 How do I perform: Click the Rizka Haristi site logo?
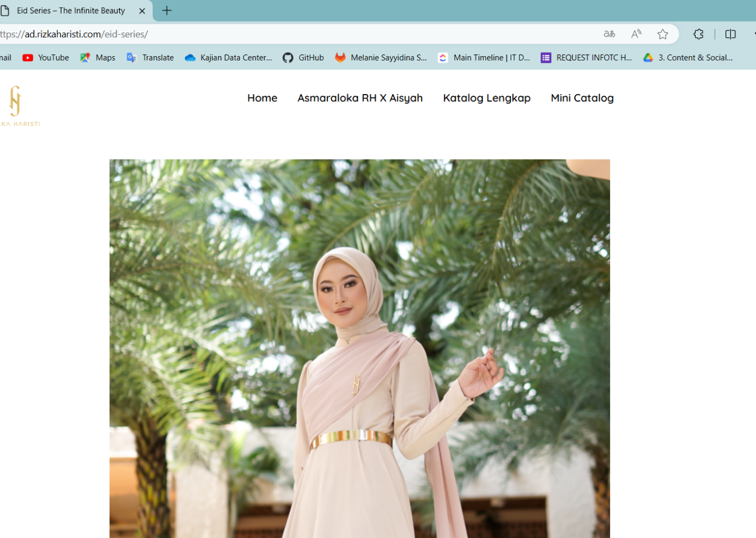click(x=19, y=106)
